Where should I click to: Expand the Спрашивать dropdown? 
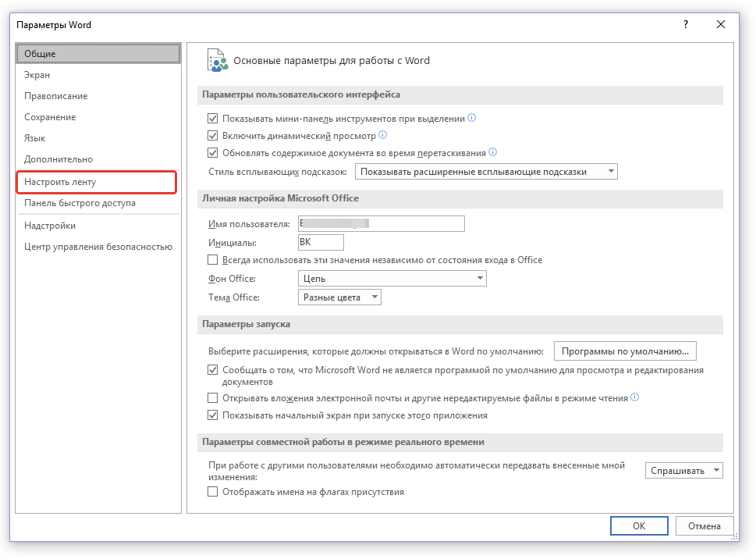(x=683, y=471)
